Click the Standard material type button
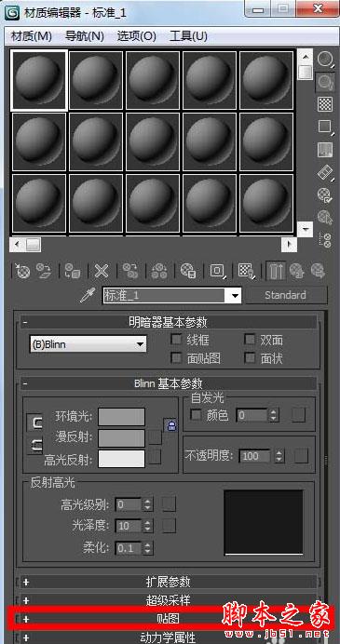 pos(286,295)
